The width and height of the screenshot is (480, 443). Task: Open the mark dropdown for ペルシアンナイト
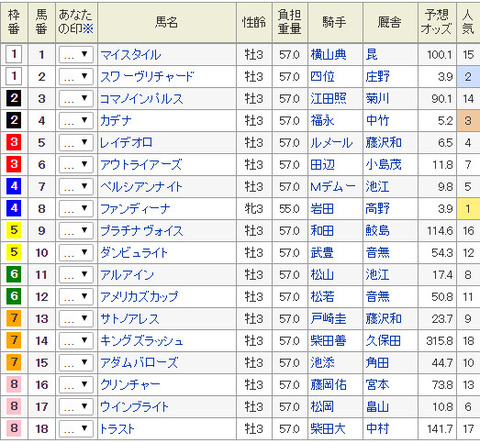click(x=76, y=186)
